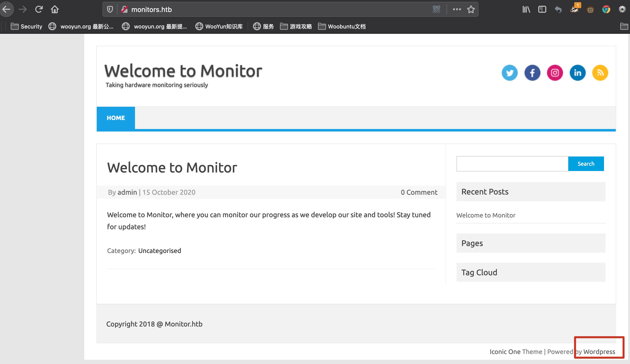The height and width of the screenshot is (364, 630).
Task: Open the QR code icon in address bar
Action: (x=436, y=9)
